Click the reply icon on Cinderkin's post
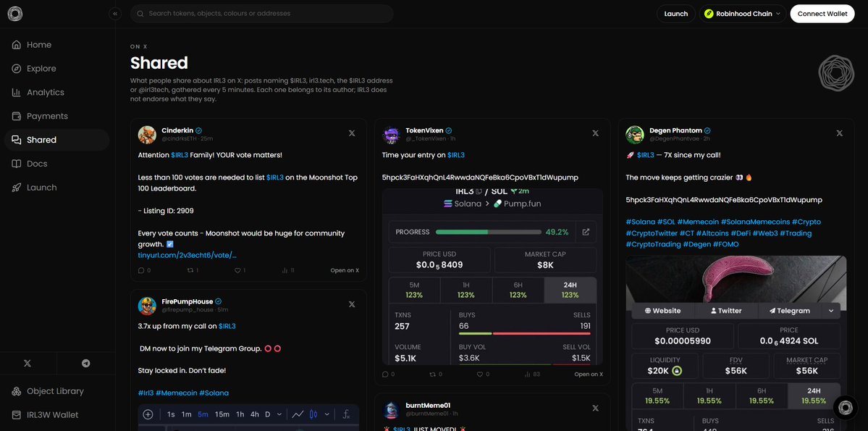Viewport: 868px width, 431px height. pos(141,270)
